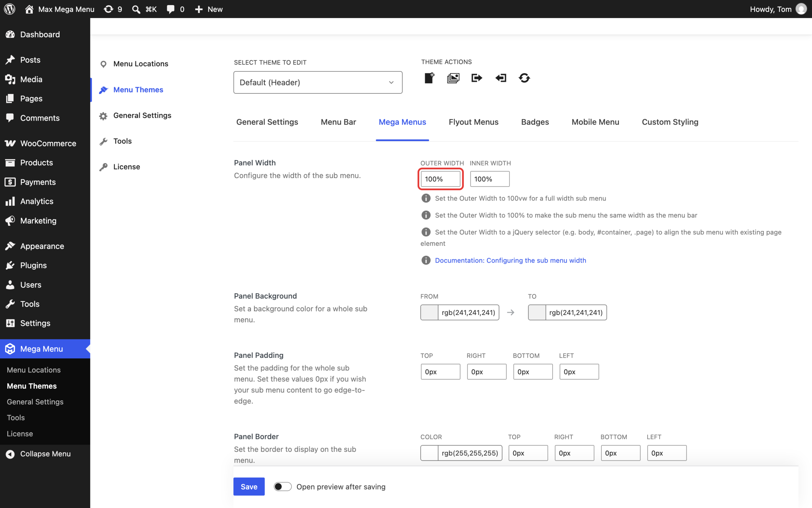Screen dimensions: 812x508
Task: Toggle Open preview after saving switch
Action: tap(283, 486)
